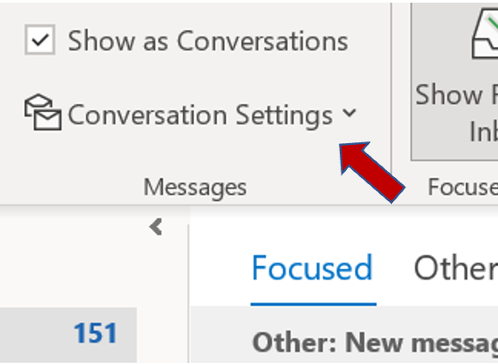Click the Focused group label in the ribbon

(x=463, y=187)
